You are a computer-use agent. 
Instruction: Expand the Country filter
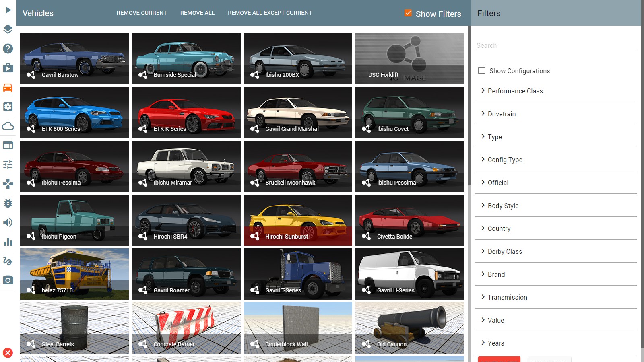coord(556,228)
